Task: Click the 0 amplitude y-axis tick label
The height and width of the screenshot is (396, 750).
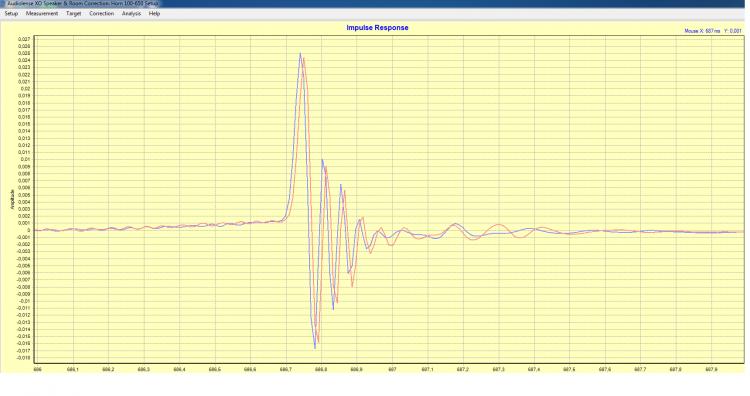Action: pos(29,230)
